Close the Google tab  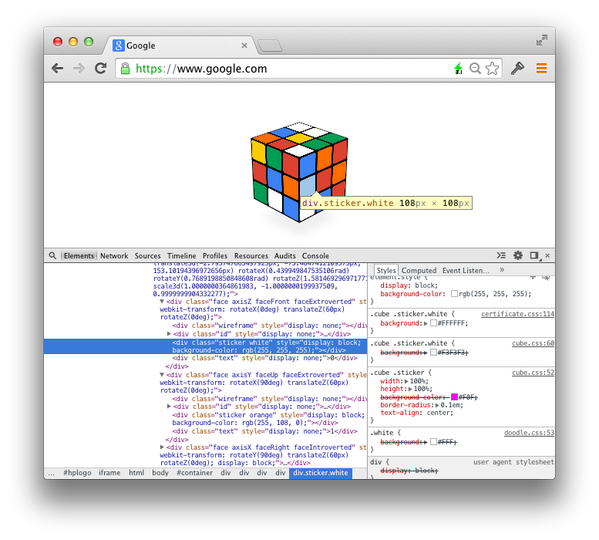tap(244, 45)
